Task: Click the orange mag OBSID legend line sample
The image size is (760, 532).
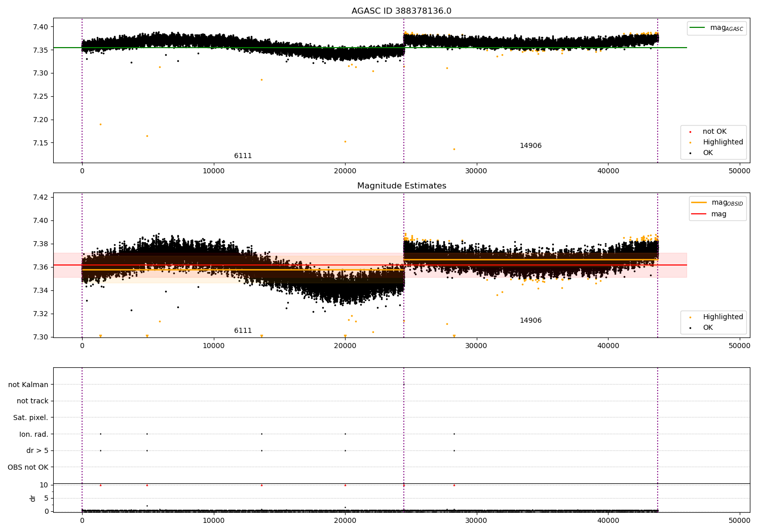Action: pos(699,203)
